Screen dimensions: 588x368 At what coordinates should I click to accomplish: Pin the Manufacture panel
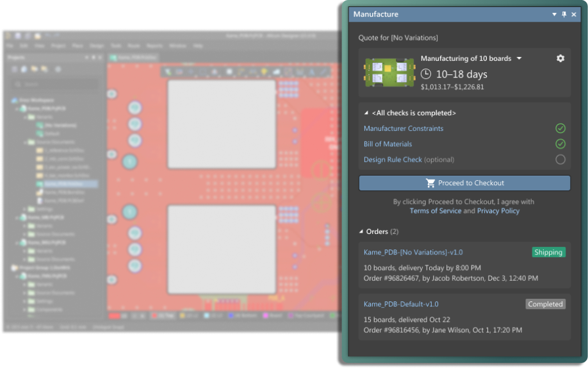tap(564, 14)
